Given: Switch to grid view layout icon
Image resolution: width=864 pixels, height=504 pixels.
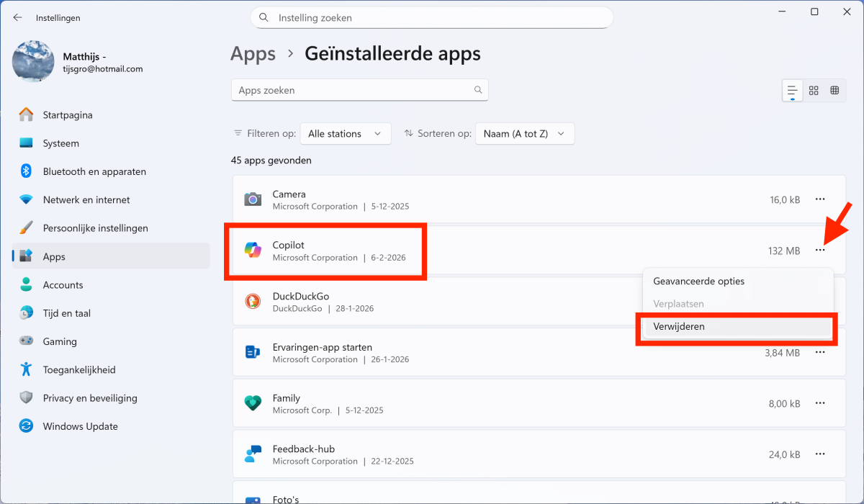Looking at the screenshot, I should click(814, 91).
